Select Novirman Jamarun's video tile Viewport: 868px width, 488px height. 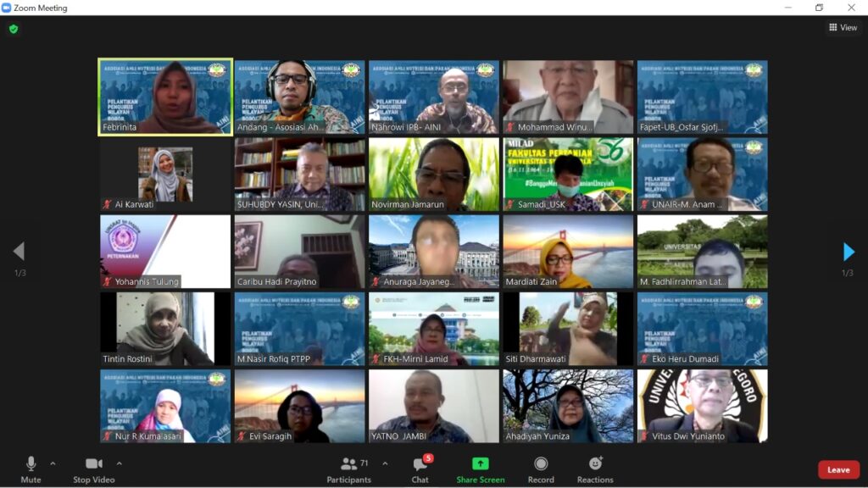coord(434,174)
